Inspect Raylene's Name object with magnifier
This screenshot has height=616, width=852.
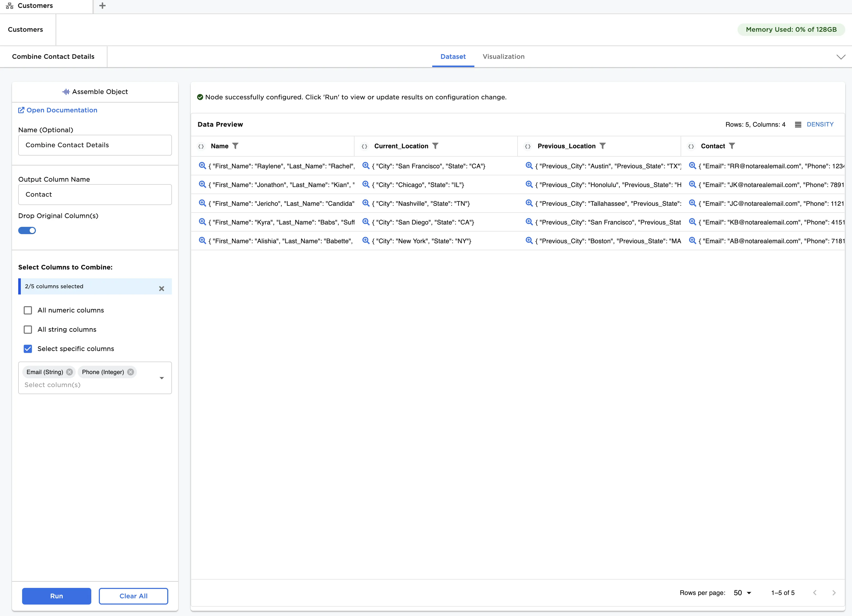[x=202, y=166]
